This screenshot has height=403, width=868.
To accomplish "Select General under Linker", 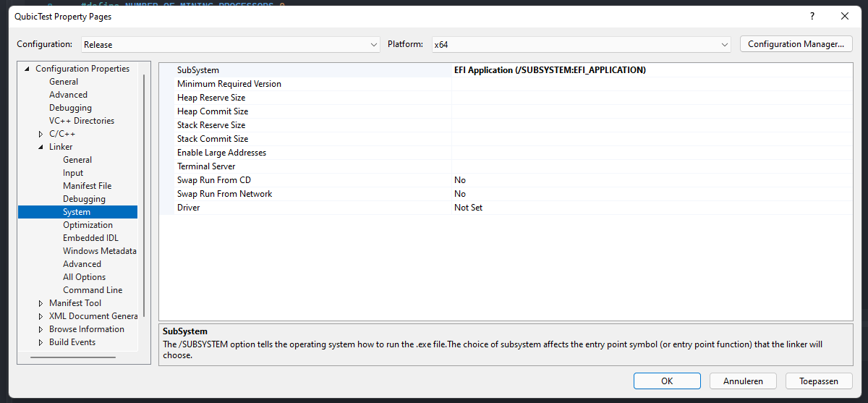I will pyautogui.click(x=77, y=160).
